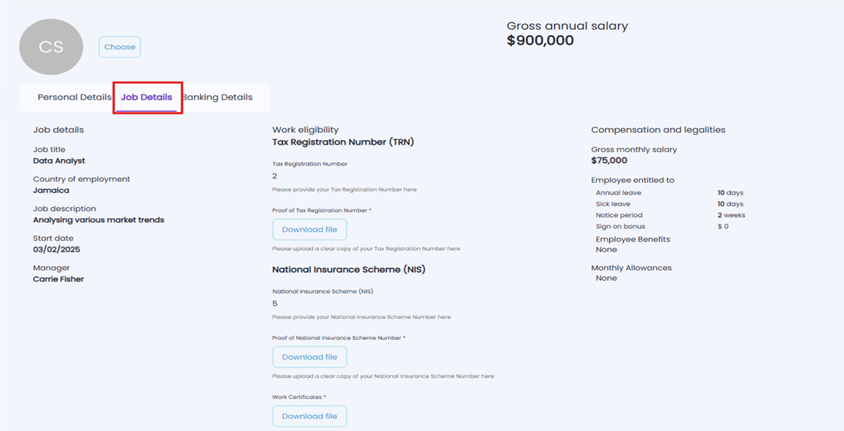Click the start date 03/02/2025
This screenshot has width=844, height=431.
(x=56, y=249)
